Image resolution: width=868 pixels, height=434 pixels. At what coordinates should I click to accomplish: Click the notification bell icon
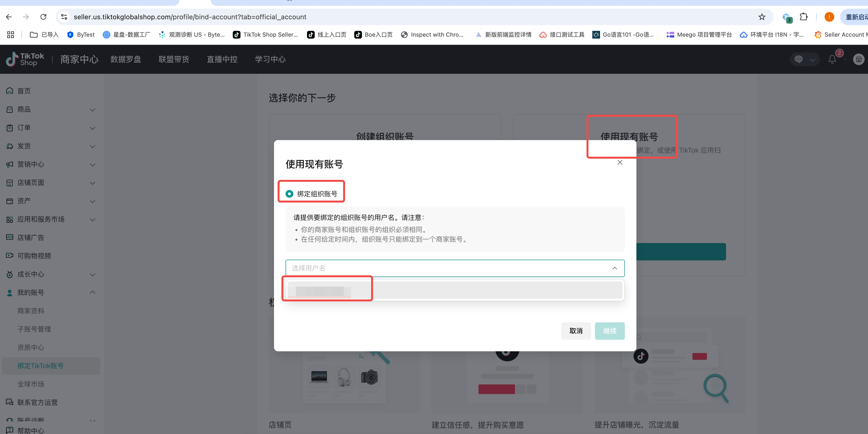pyautogui.click(x=832, y=59)
